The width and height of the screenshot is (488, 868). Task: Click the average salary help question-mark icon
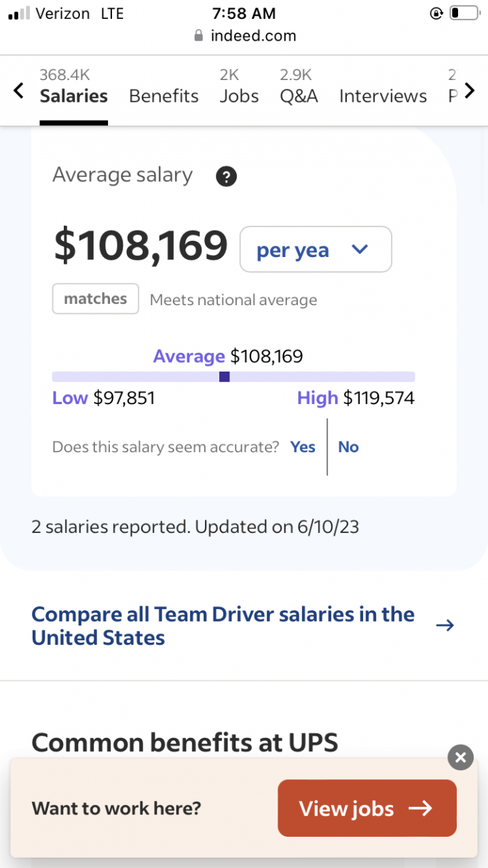pyautogui.click(x=226, y=177)
